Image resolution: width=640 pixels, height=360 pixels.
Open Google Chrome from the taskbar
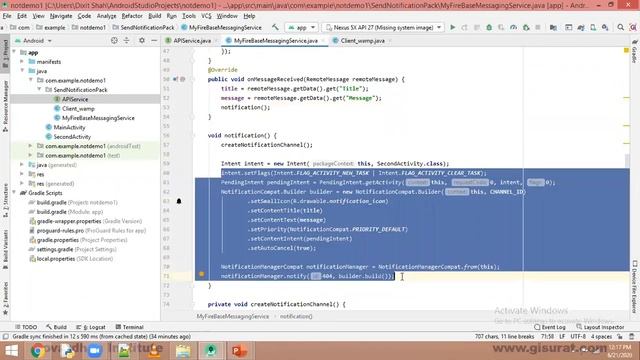[38, 351]
